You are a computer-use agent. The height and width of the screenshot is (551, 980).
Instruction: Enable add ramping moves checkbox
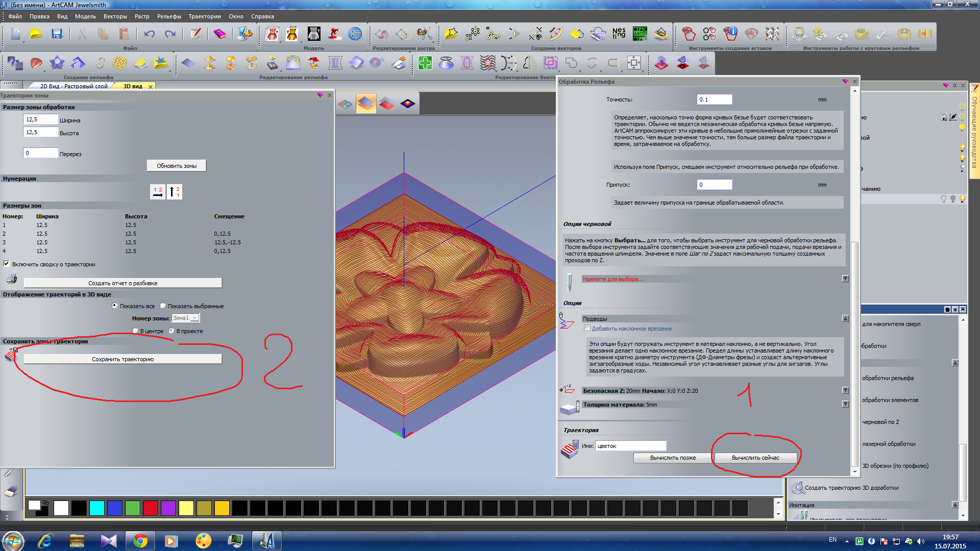pos(587,328)
